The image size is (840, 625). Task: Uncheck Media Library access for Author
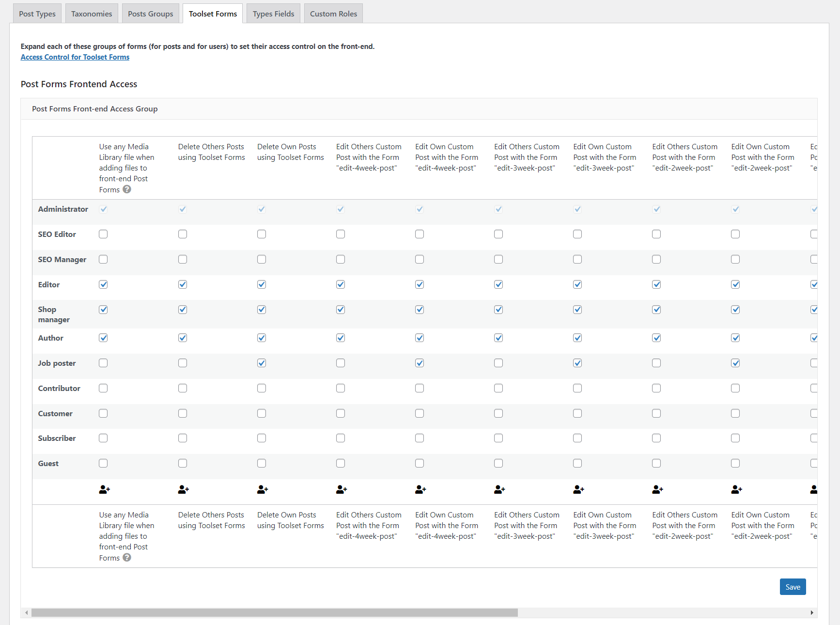click(103, 338)
